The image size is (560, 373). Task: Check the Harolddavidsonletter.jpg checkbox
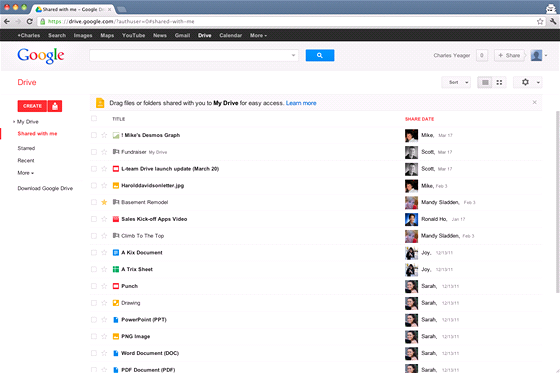[94, 185]
